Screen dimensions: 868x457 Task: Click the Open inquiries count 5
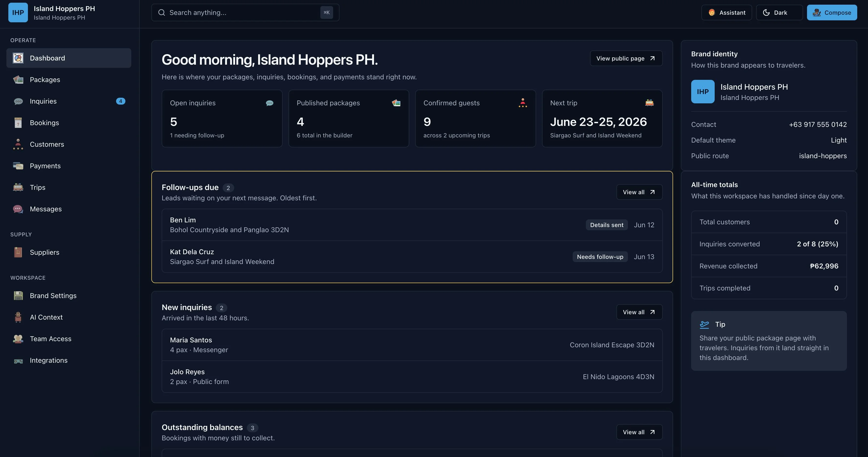[174, 122]
